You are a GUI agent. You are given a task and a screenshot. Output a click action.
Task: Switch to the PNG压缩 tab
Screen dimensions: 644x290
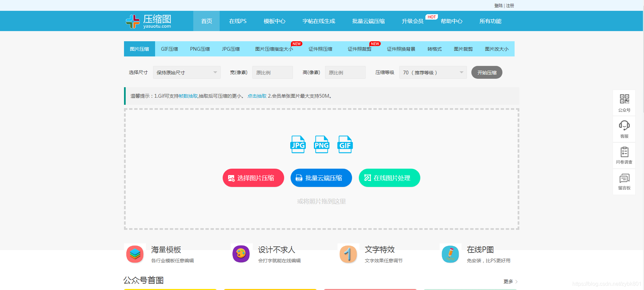200,49
